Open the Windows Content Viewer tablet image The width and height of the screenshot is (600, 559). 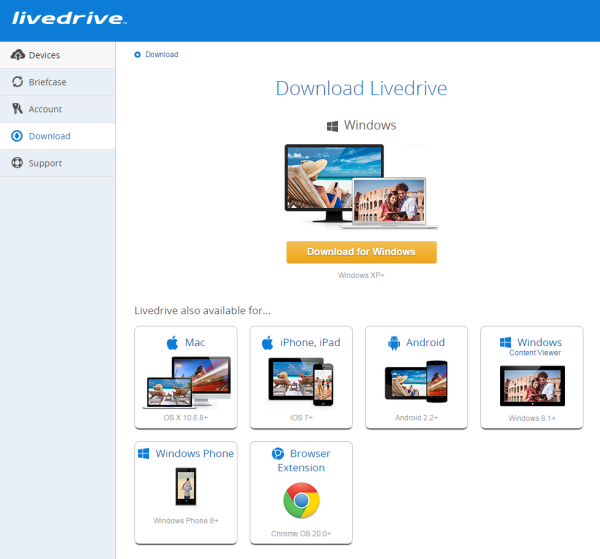[x=532, y=386]
